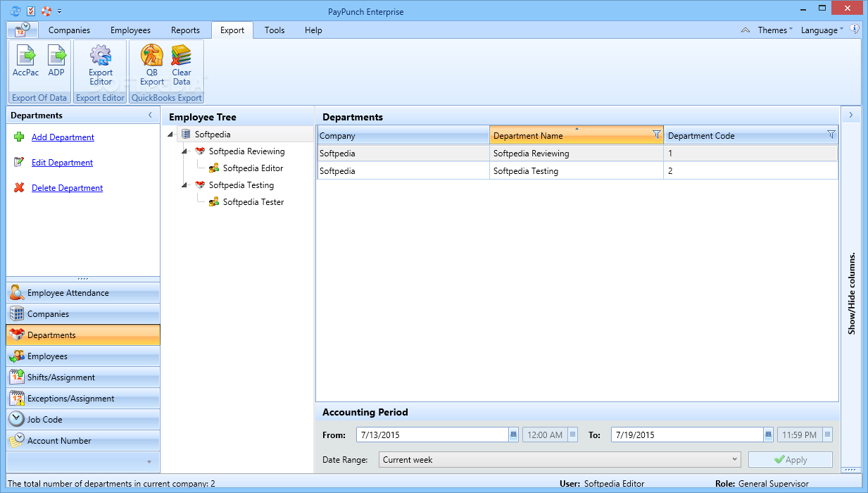Open filter on Department Code column
The width and height of the screenshot is (868, 493).
(x=831, y=135)
